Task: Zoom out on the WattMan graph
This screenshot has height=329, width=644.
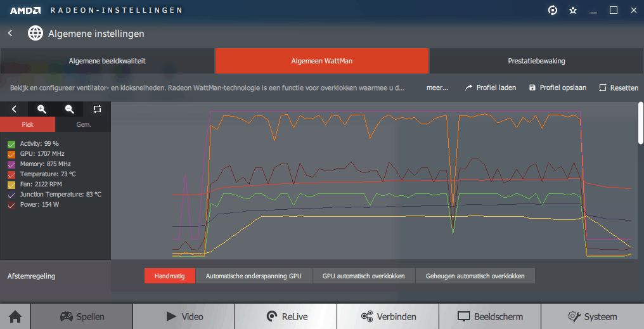Action: (x=70, y=109)
